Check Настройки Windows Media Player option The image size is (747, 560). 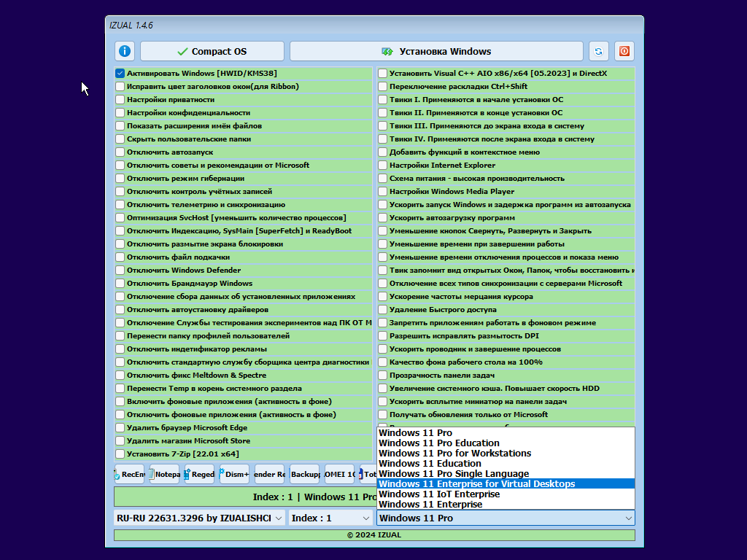pos(382,192)
